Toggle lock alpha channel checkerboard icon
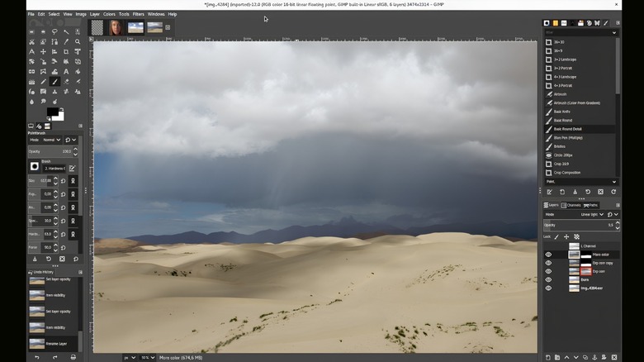 click(576, 237)
